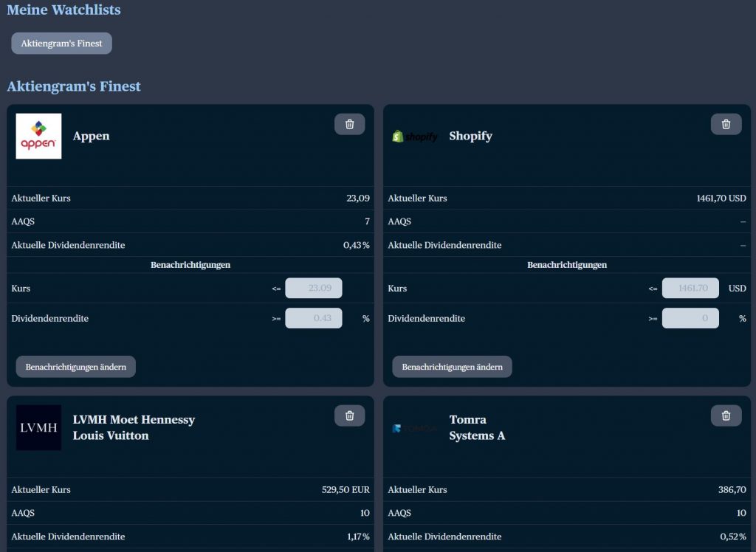The image size is (756, 552).
Task: Open the Shopify stock title
Action: [470, 136]
